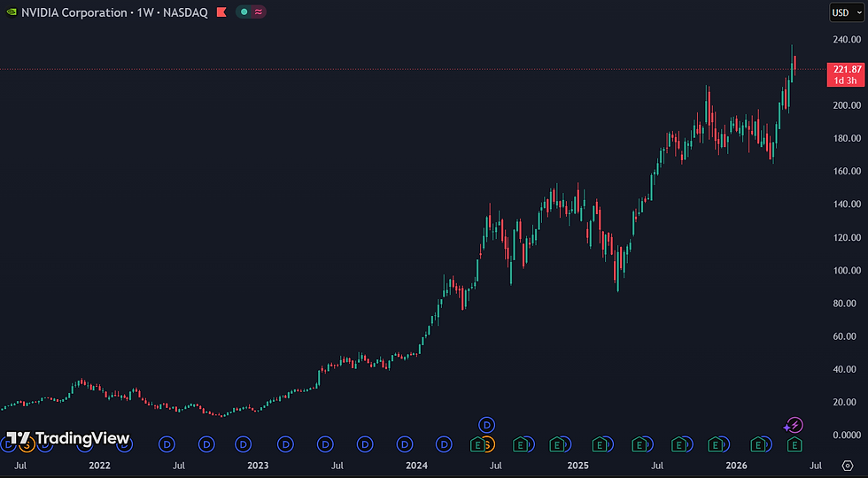Click dividend marker just after 2024 label
Image resolution: width=868 pixels, height=478 pixels.
444,443
